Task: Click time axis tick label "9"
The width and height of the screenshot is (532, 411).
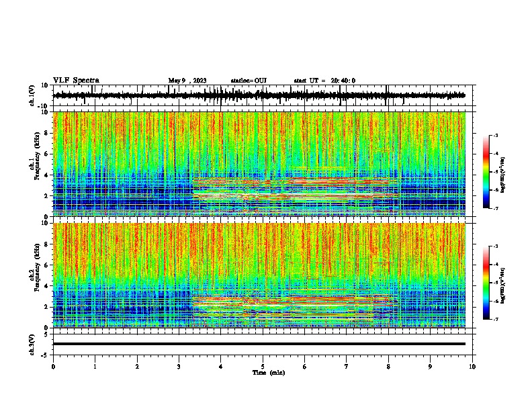Action: (430, 367)
